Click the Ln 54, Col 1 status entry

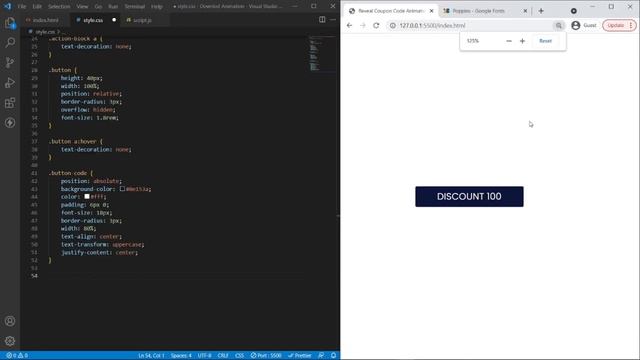tap(151, 356)
